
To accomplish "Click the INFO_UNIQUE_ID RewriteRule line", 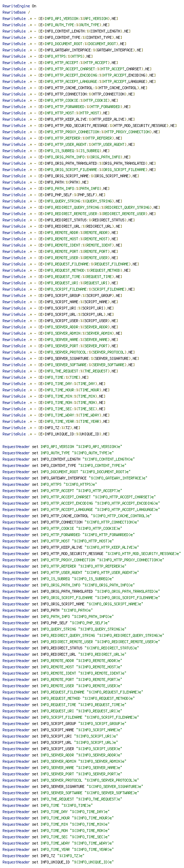I will click(56, 434).
